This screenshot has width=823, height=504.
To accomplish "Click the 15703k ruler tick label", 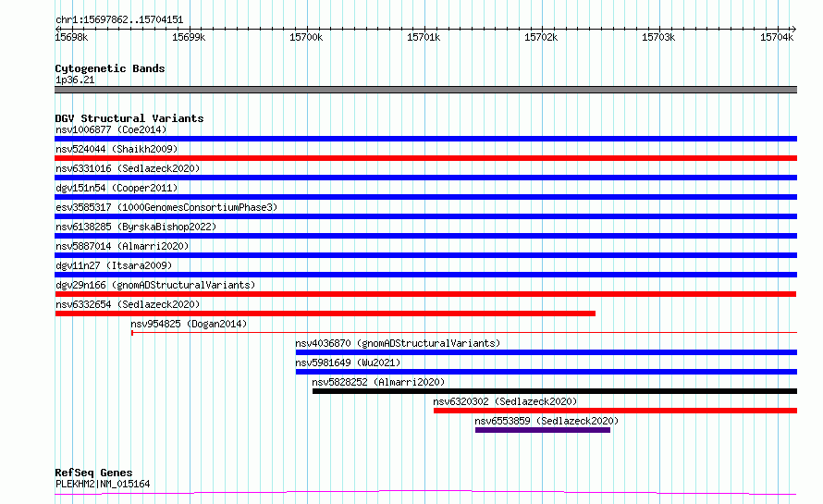I will click(x=658, y=37).
